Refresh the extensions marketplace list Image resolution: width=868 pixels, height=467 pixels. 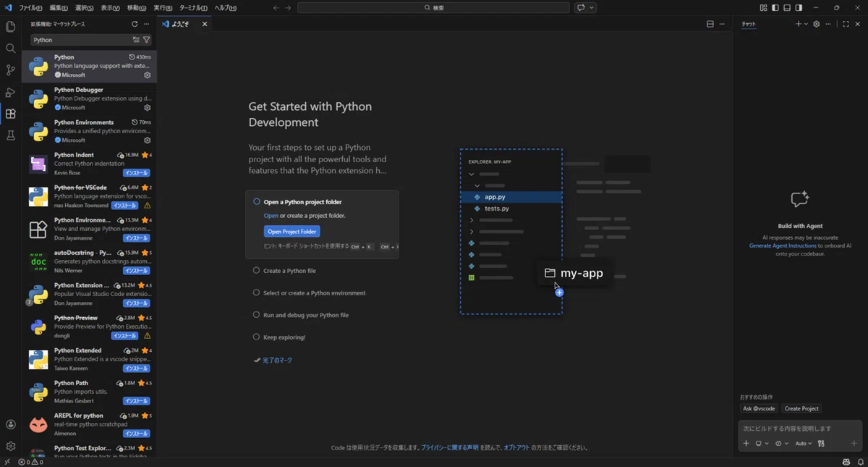coord(135,24)
